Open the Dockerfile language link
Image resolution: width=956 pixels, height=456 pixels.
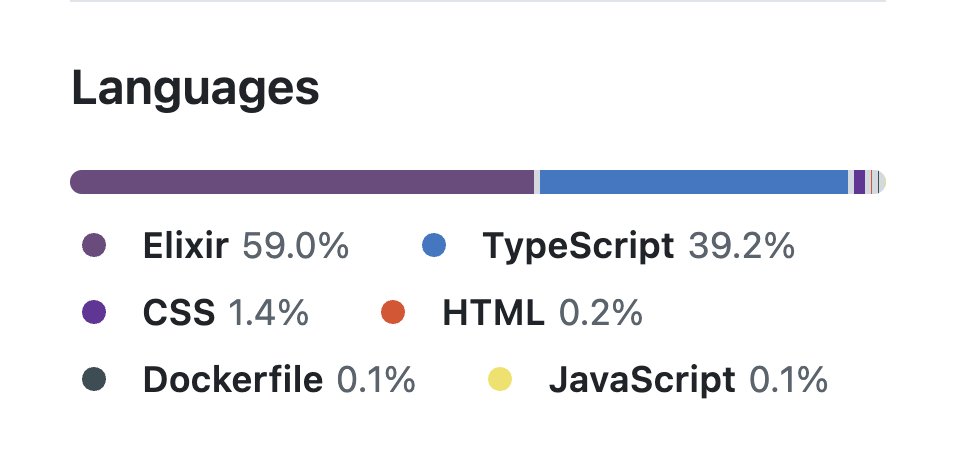point(249,380)
